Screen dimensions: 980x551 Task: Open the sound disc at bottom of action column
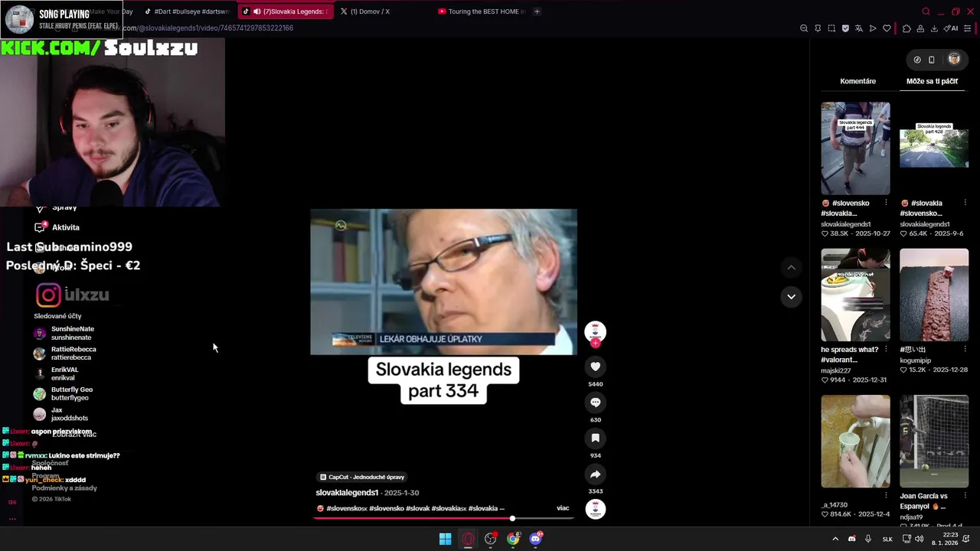(595, 509)
